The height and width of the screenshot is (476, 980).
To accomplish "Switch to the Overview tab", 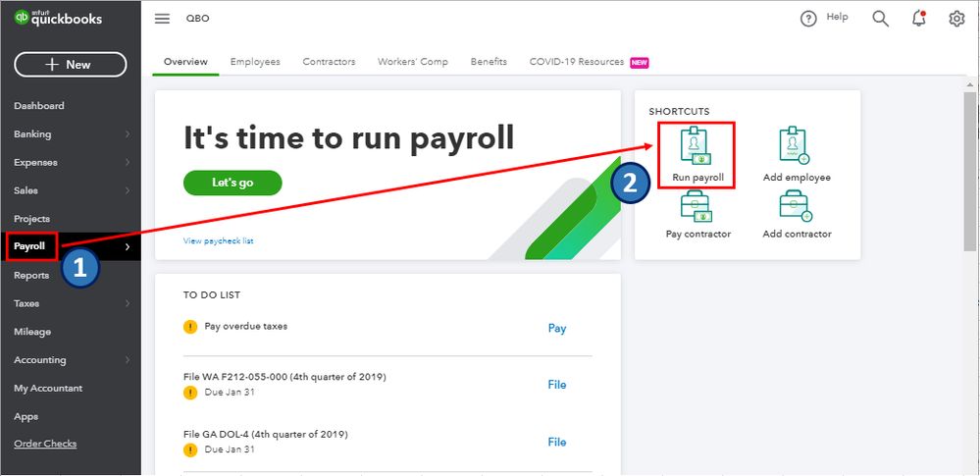I will tap(185, 62).
